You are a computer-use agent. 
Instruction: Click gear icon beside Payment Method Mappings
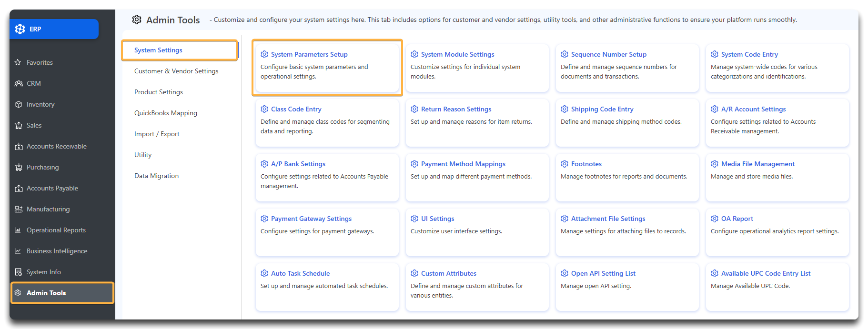coord(414,164)
